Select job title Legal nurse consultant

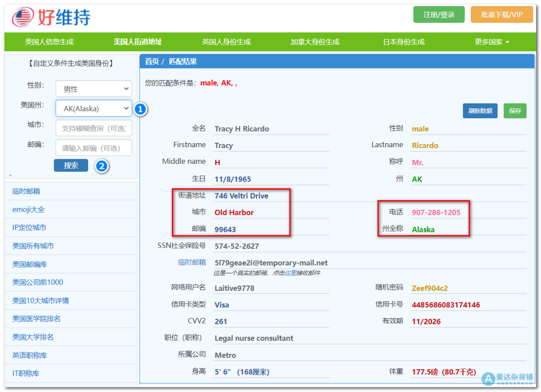[254, 338]
